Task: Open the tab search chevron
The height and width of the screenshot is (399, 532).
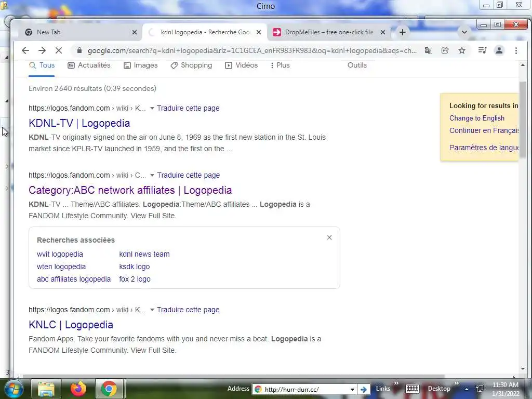Action: pos(464,32)
